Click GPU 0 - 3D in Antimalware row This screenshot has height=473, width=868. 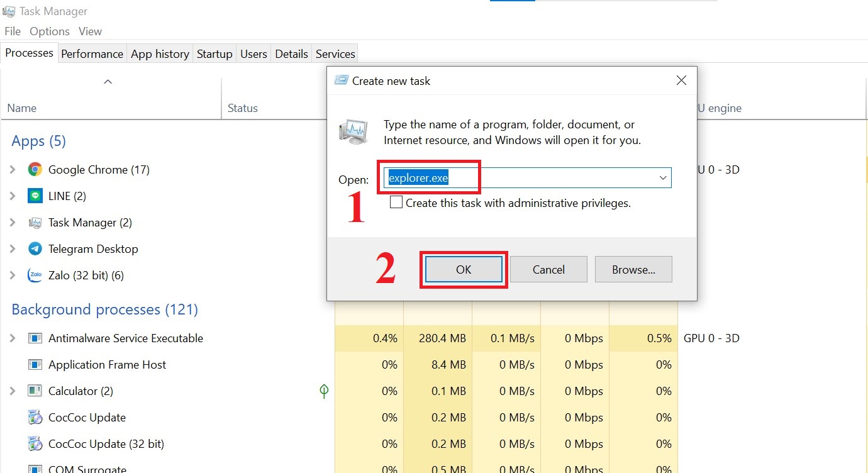711,338
